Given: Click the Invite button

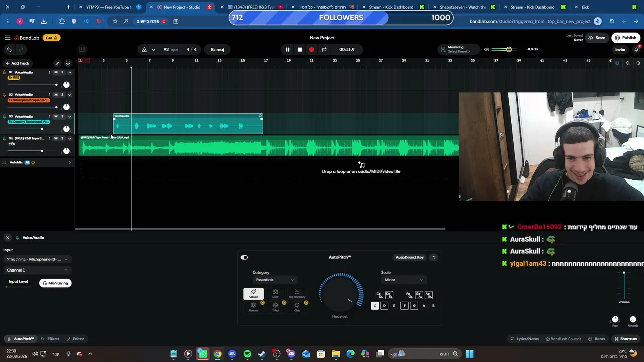Looking at the screenshot, I should [x=620, y=49].
